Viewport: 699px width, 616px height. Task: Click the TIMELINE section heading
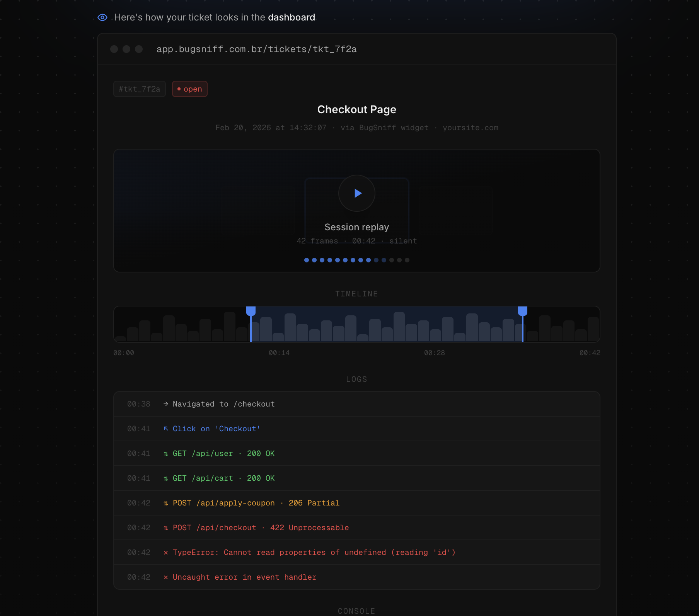356,294
